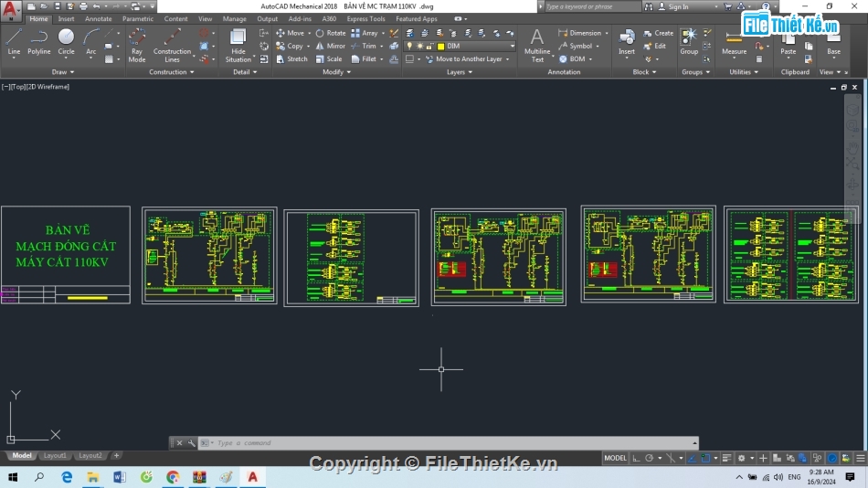Select the Line tool
868x488 pixels.
[x=14, y=42]
